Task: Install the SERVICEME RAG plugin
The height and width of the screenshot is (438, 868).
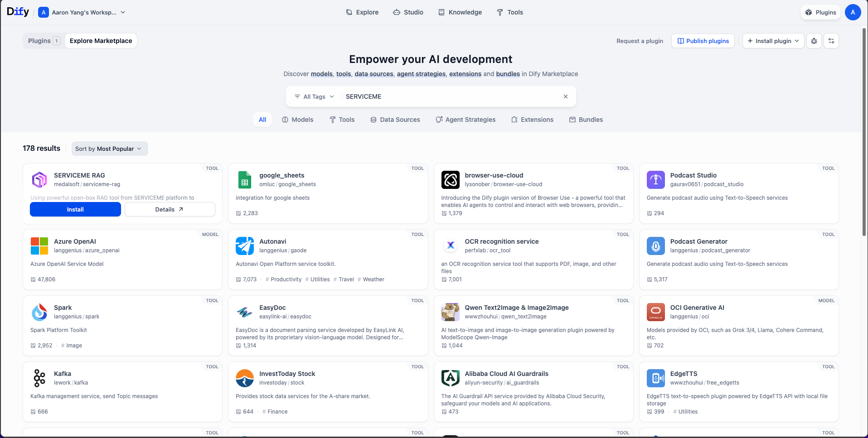Action: pyautogui.click(x=75, y=209)
